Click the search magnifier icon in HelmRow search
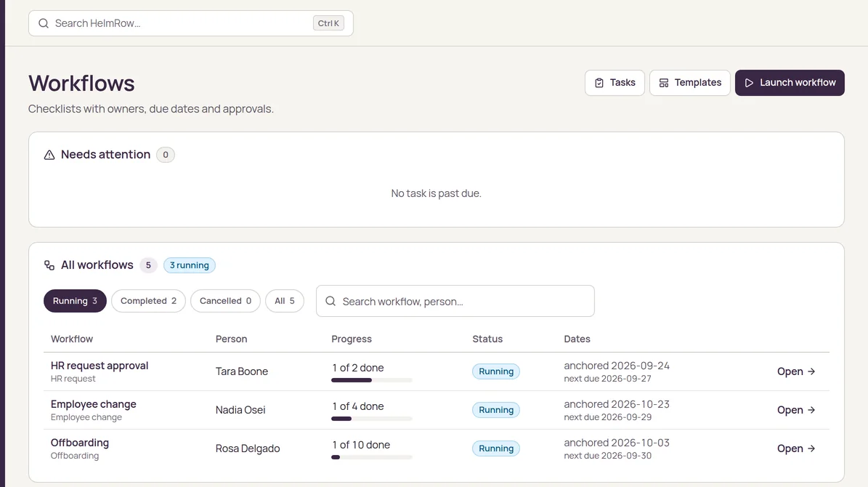 [43, 23]
